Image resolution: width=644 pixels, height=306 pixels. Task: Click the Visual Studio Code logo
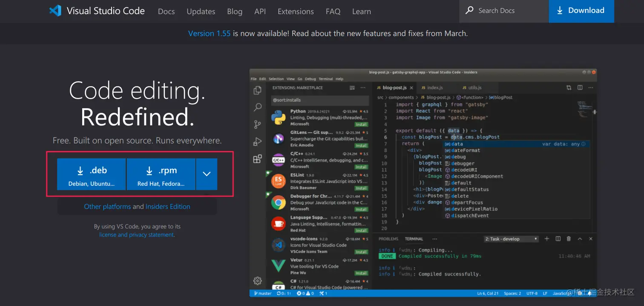coord(56,11)
